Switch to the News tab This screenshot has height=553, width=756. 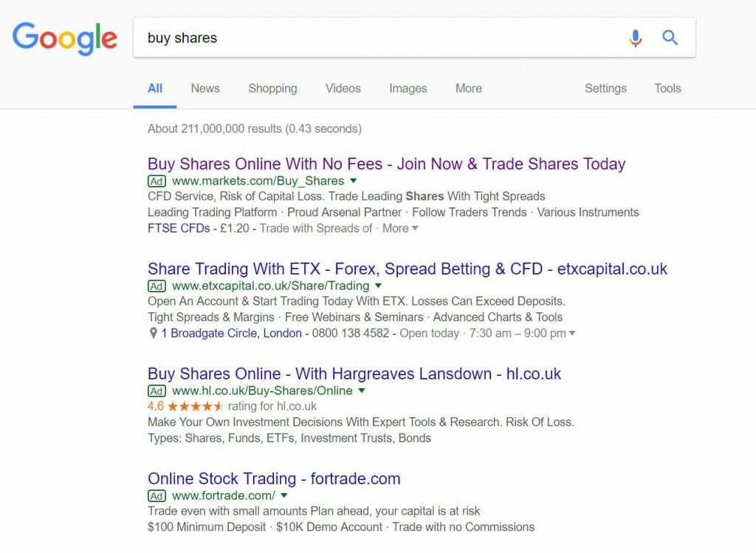(x=205, y=89)
